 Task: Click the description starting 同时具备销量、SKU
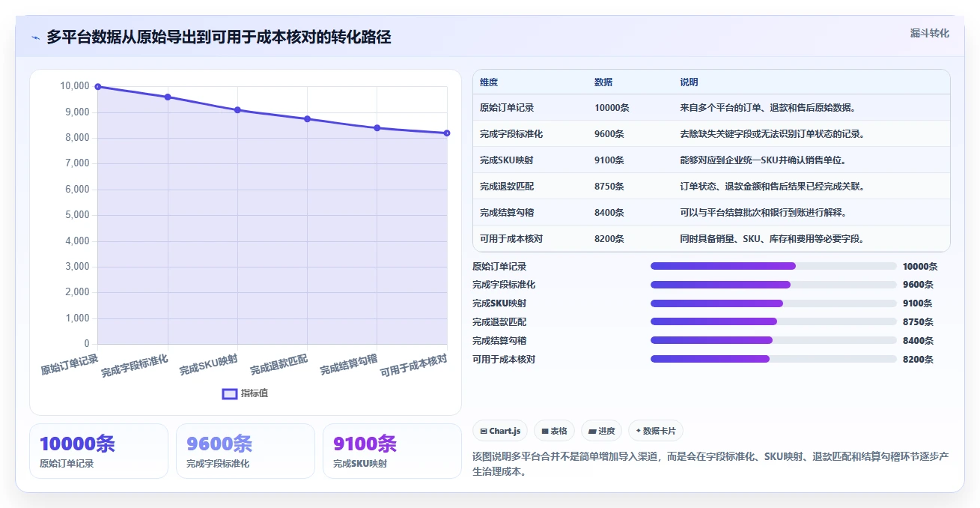point(773,239)
